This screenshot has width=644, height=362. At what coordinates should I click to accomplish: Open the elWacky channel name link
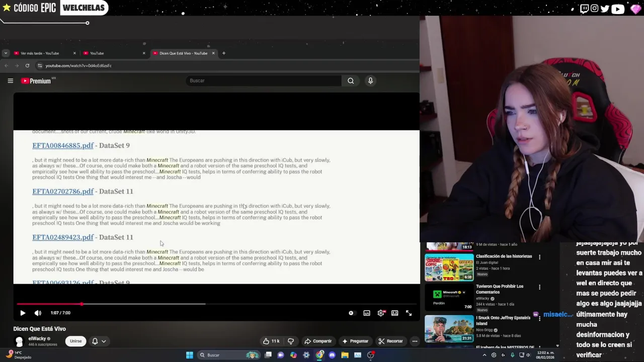coord(37,338)
